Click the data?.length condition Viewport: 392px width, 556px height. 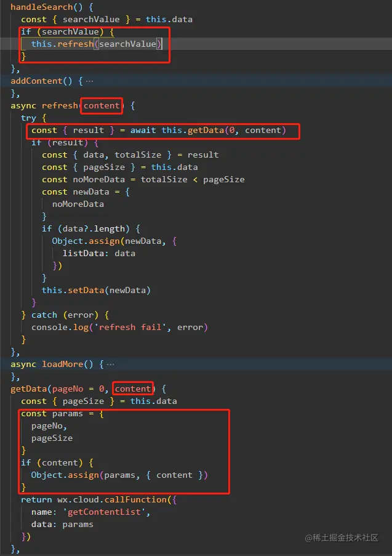click(94, 229)
